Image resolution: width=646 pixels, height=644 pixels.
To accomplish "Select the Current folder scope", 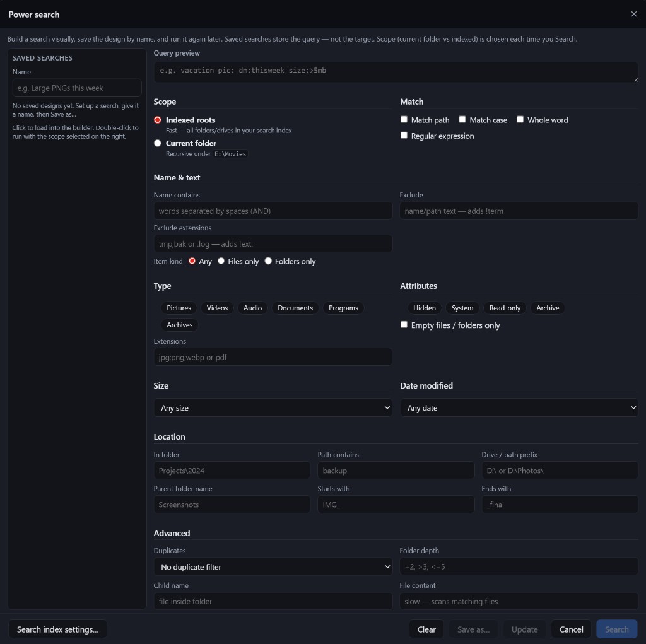I will (157, 143).
